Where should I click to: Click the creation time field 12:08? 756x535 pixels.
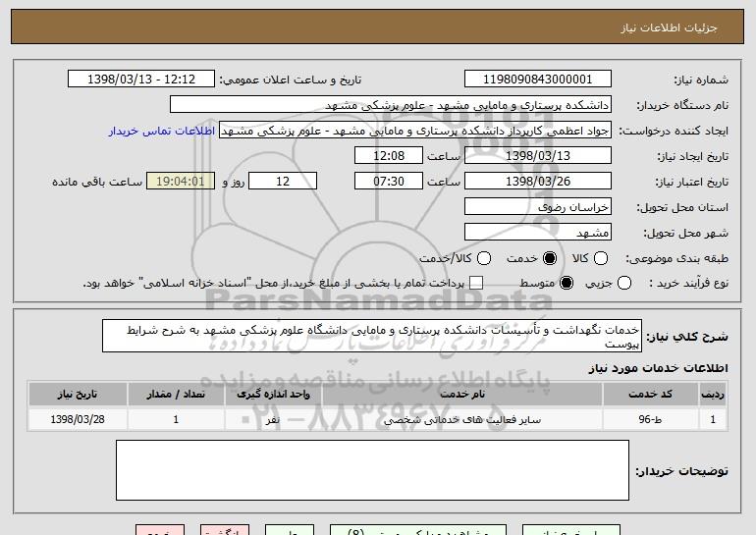389,156
